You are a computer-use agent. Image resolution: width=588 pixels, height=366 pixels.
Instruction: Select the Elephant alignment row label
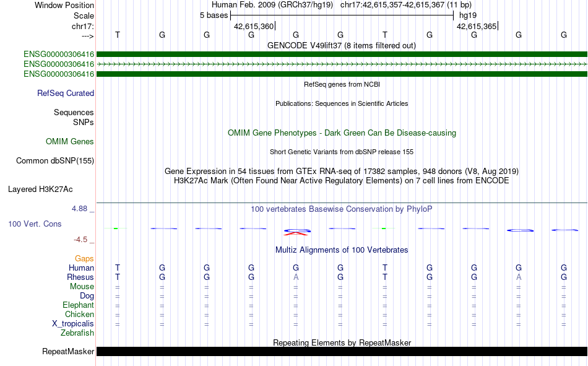tap(78, 305)
